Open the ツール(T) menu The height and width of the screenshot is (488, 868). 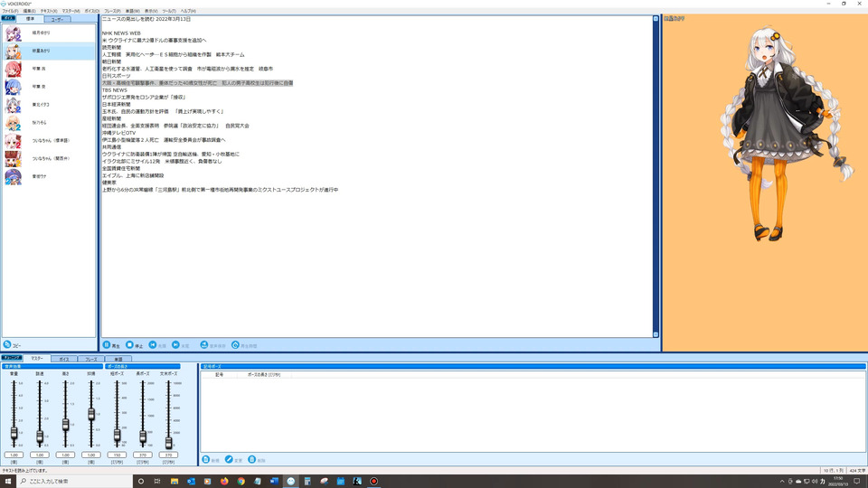pos(169,11)
